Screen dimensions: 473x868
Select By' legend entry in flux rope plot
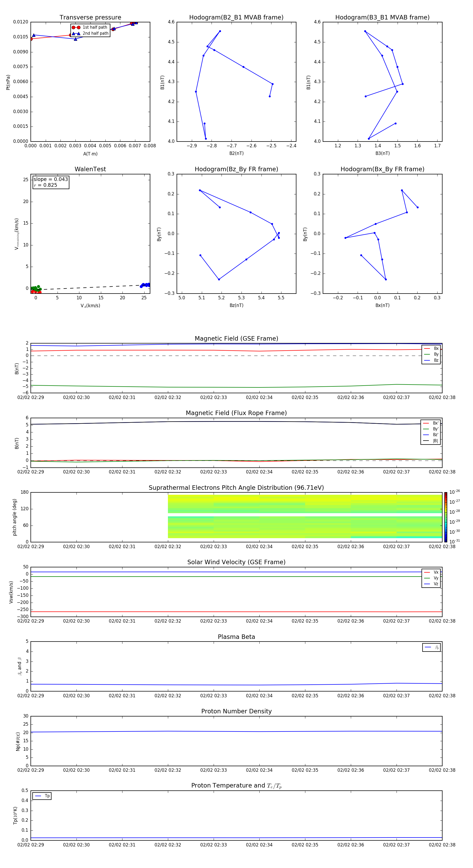point(431,429)
